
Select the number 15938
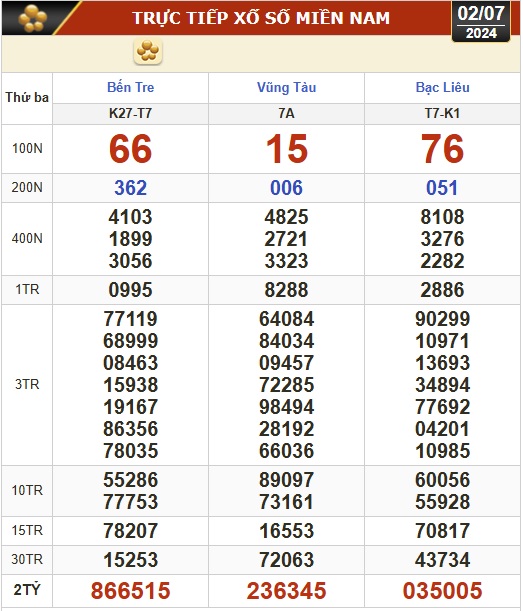pyautogui.click(x=131, y=385)
